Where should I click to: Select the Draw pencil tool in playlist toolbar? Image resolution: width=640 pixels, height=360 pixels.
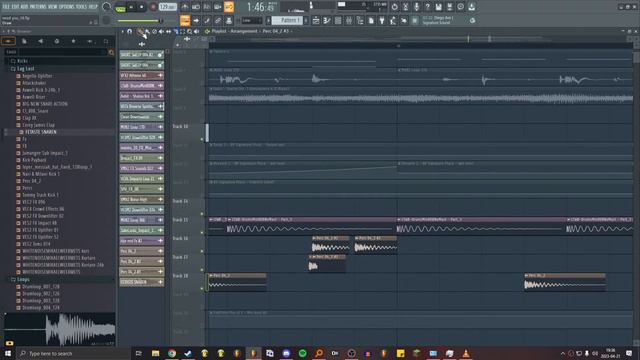[x=140, y=31]
